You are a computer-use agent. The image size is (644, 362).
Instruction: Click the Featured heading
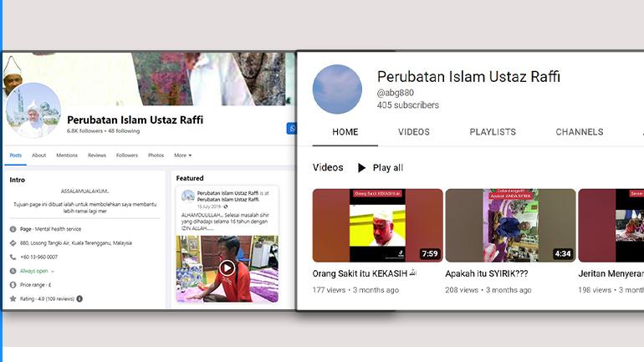click(190, 178)
